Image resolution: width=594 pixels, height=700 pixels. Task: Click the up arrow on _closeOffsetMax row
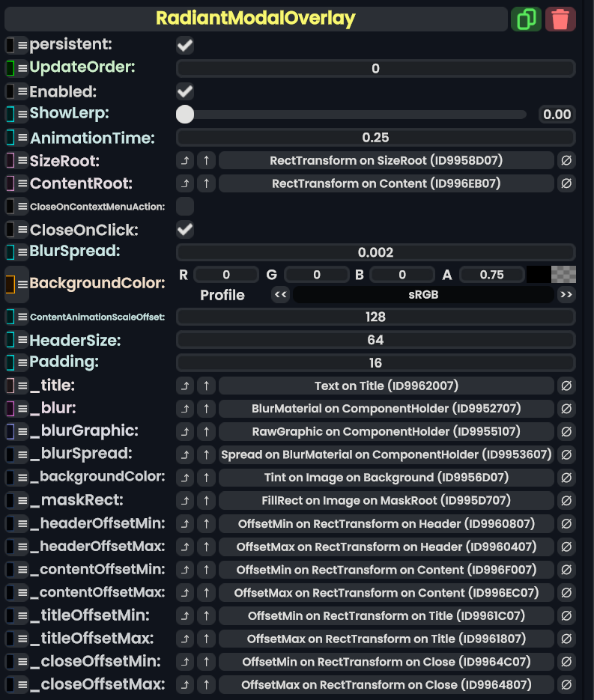pos(207,685)
